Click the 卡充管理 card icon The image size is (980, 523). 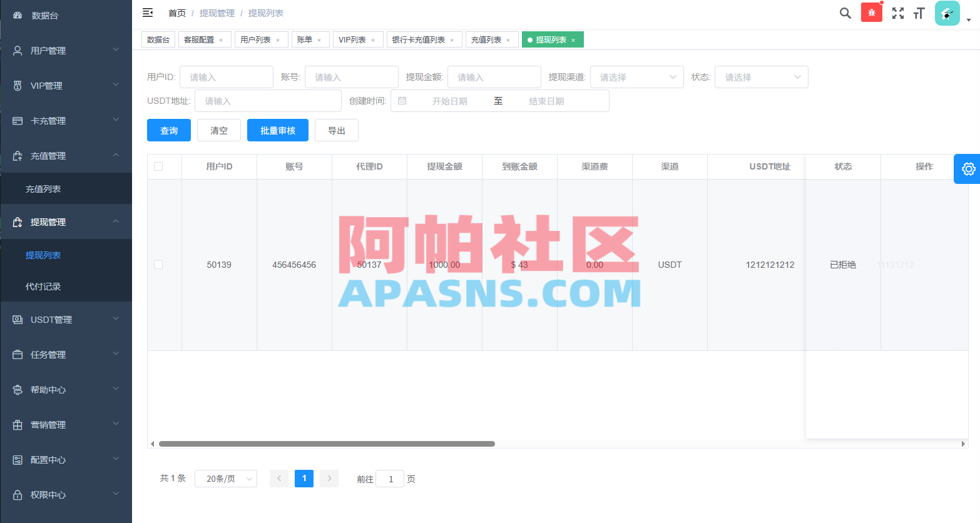coord(18,121)
